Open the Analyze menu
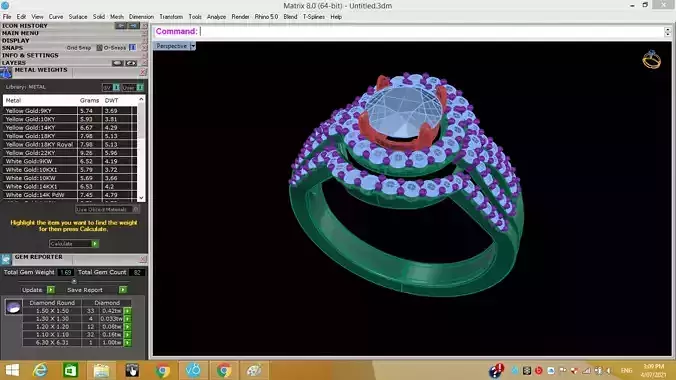Screen dimensions: 676x380 [216, 17]
